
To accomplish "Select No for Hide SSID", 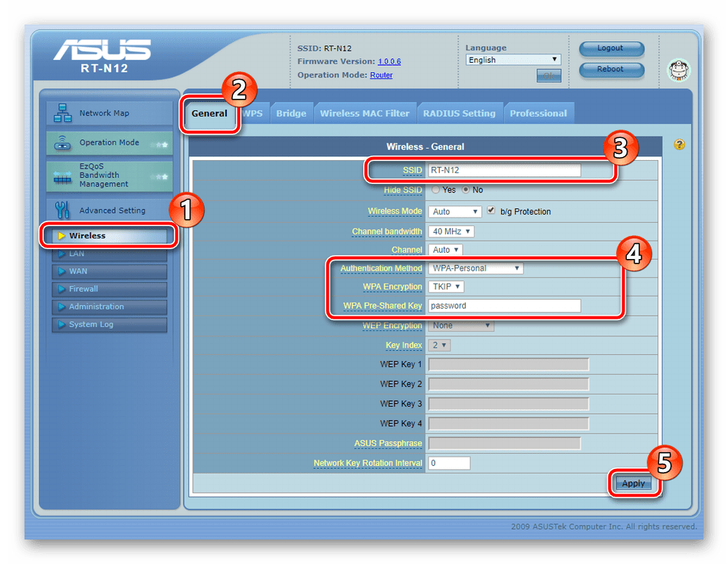I will (x=466, y=190).
